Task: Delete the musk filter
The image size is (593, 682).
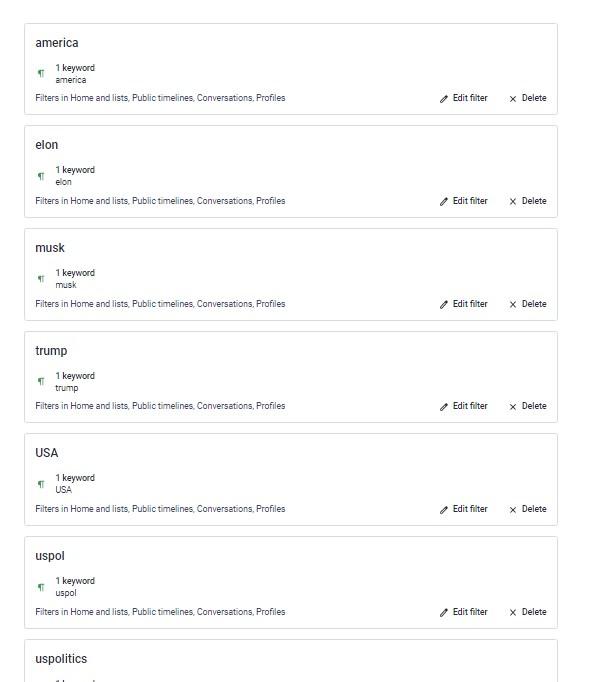Action: [528, 304]
